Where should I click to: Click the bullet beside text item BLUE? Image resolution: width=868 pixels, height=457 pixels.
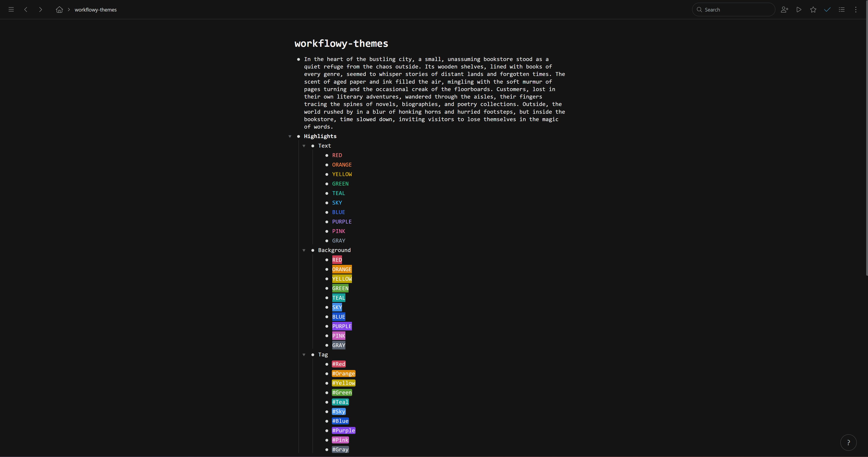pos(327,212)
